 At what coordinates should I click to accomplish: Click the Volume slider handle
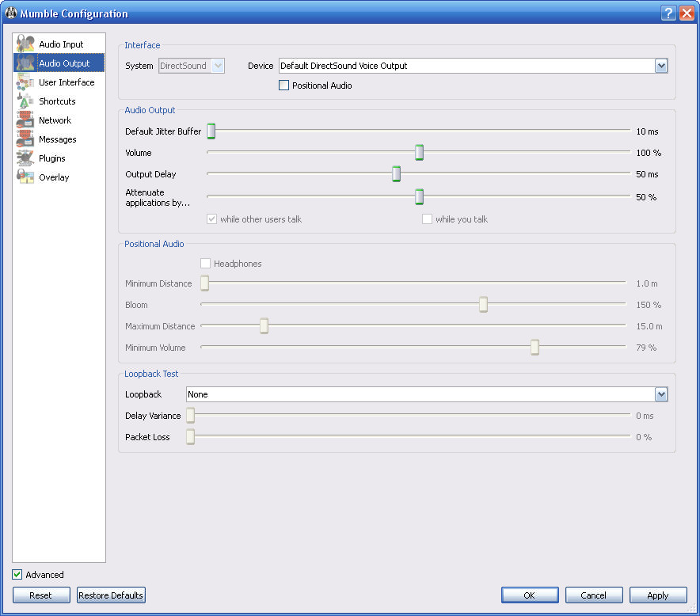click(420, 153)
